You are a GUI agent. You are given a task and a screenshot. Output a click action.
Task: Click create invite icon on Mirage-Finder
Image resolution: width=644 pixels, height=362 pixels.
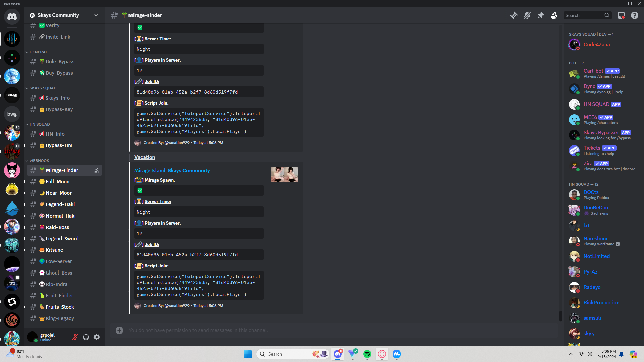pos(97,170)
